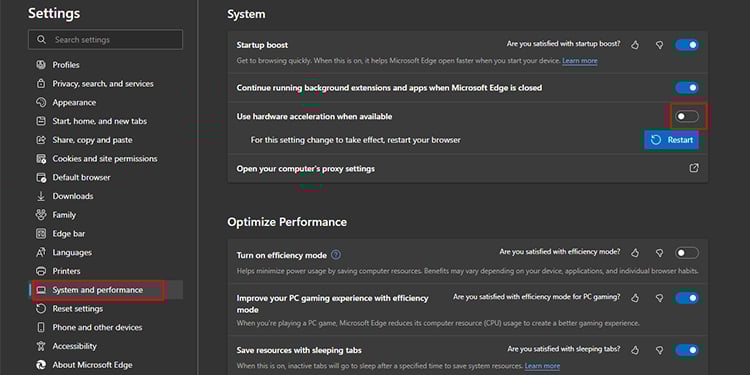Thumbs down for sleeping tabs
This screenshot has height=375, width=750.
point(660,350)
